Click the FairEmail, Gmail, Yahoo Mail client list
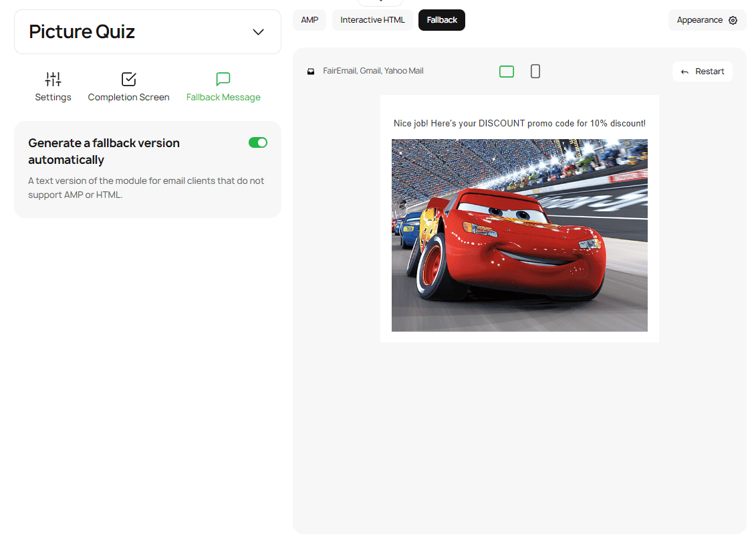This screenshot has height=541, width=756. [x=373, y=71]
